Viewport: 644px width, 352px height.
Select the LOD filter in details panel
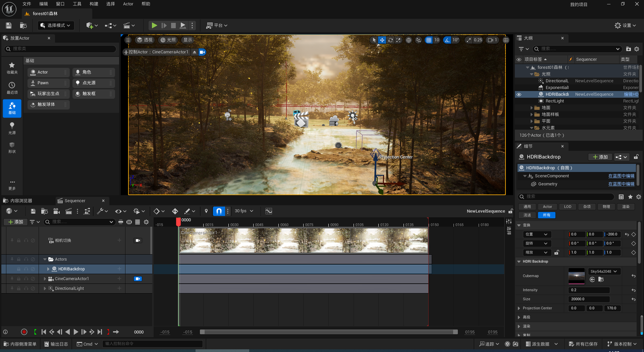click(x=568, y=207)
